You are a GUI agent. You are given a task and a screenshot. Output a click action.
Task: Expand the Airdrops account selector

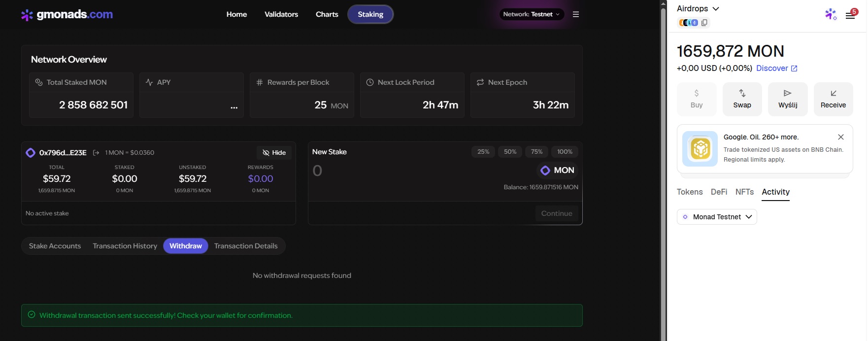[x=698, y=8]
